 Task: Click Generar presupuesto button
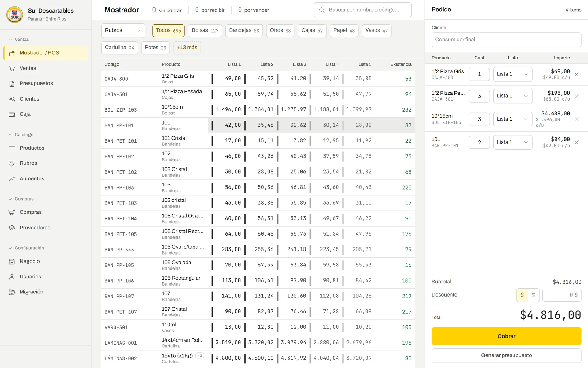pos(506,355)
